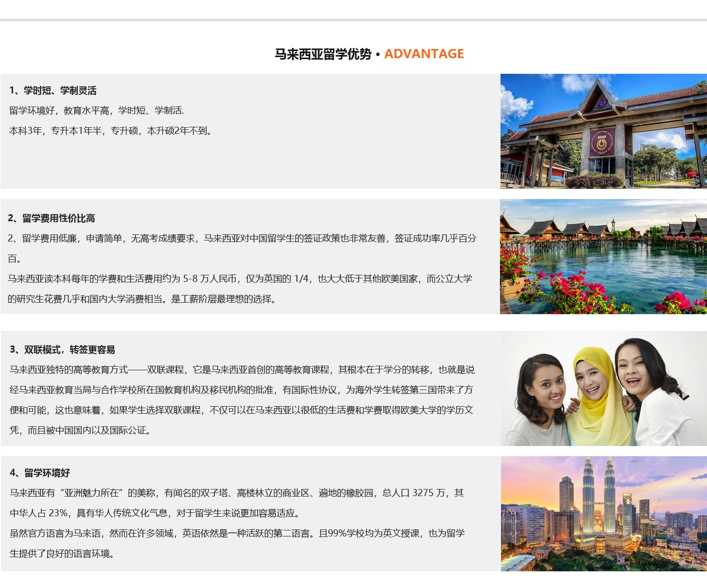707x588 pixels.
Task: Click the line starting with 留学环境好，教育水平高
Action: (96, 111)
